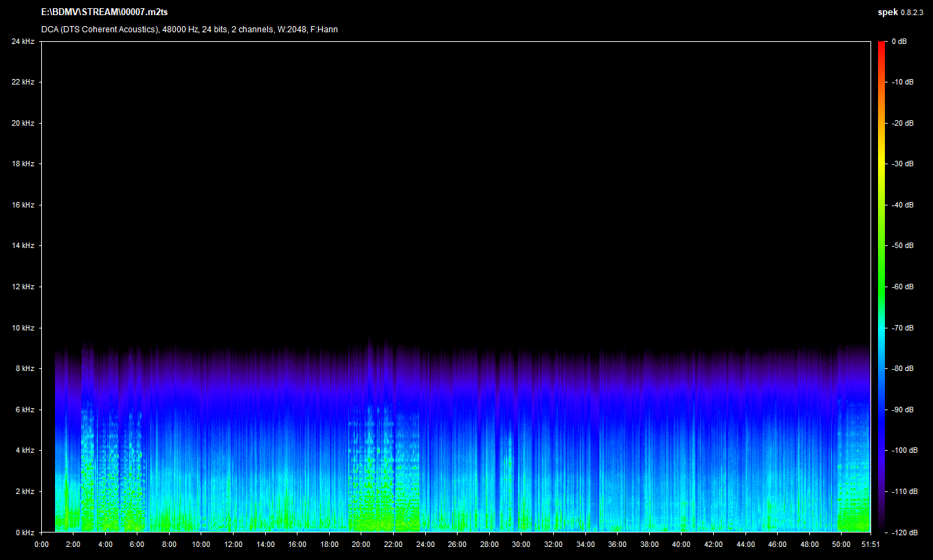Click the 16 kHz frequency axis label
The width and height of the screenshot is (933, 560).
pos(23,205)
